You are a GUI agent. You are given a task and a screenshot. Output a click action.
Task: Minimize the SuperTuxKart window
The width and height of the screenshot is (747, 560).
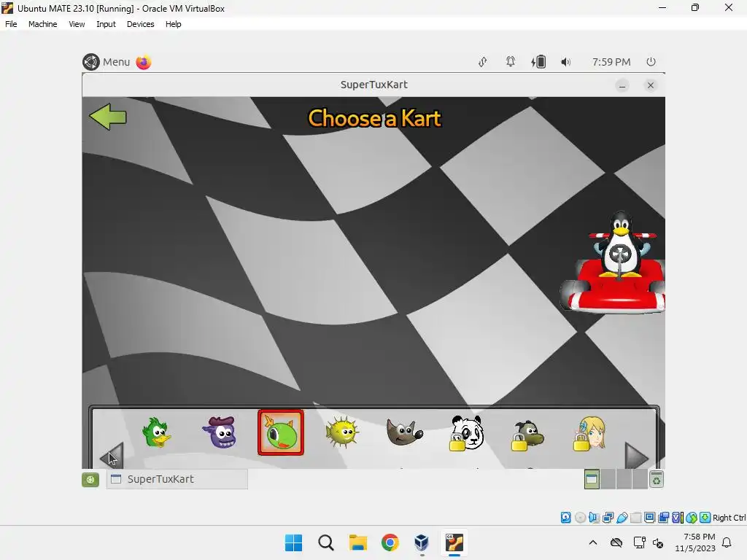coord(622,86)
